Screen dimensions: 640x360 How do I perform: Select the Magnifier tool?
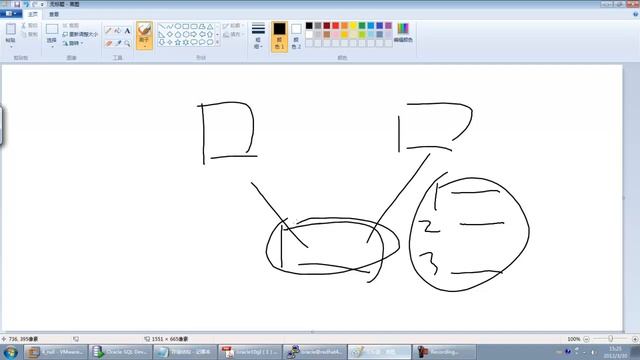coord(127,43)
